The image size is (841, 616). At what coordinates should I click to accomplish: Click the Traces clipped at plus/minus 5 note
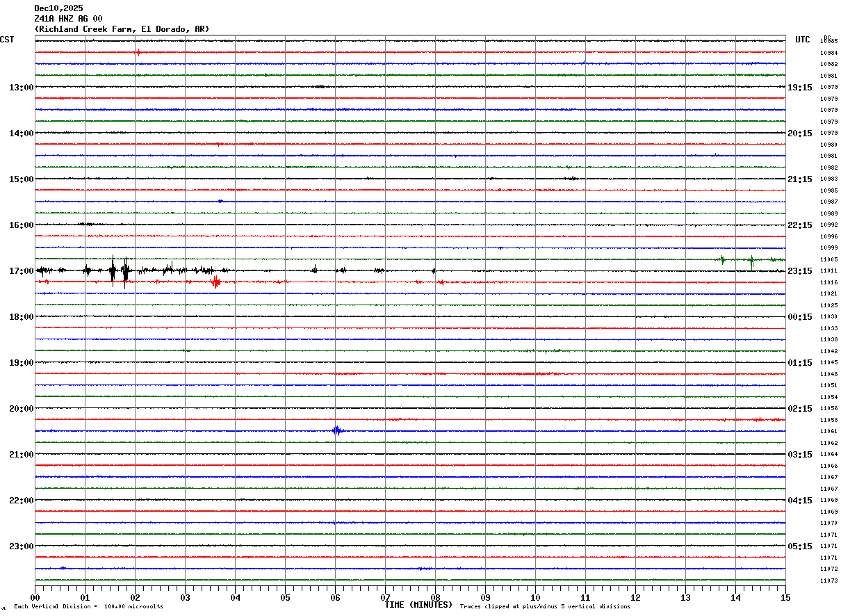pyautogui.click(x=545, y=606)
